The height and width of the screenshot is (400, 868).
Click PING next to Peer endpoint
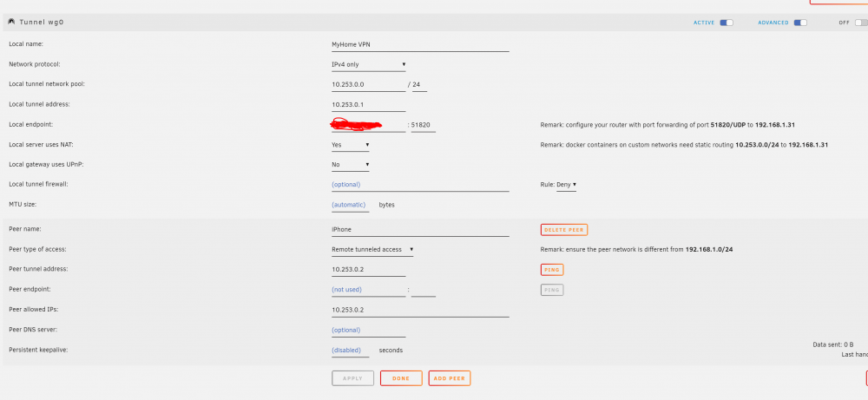point(552,290)
